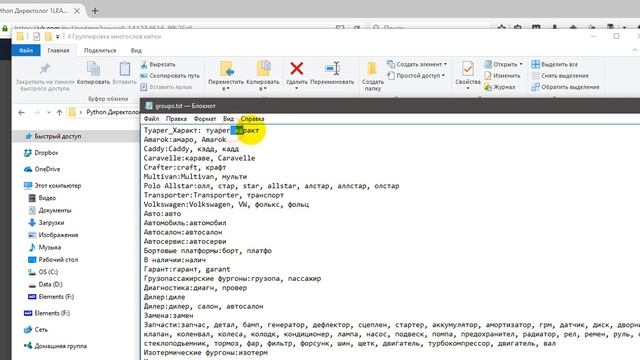Click Создать папку (New folder) icon
This screenshot has height=360, width=640.
point(372,69)
